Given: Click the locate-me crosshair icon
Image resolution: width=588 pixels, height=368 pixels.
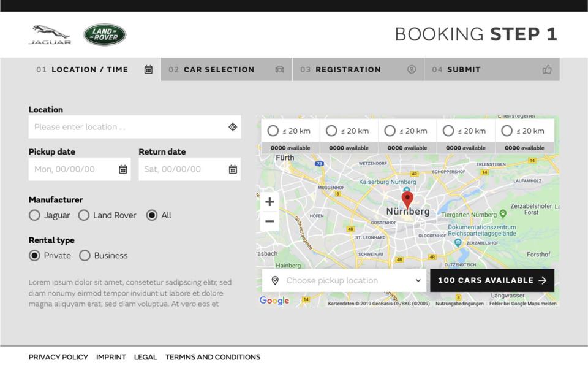Looking at the screenshot, I should (233, 127).
